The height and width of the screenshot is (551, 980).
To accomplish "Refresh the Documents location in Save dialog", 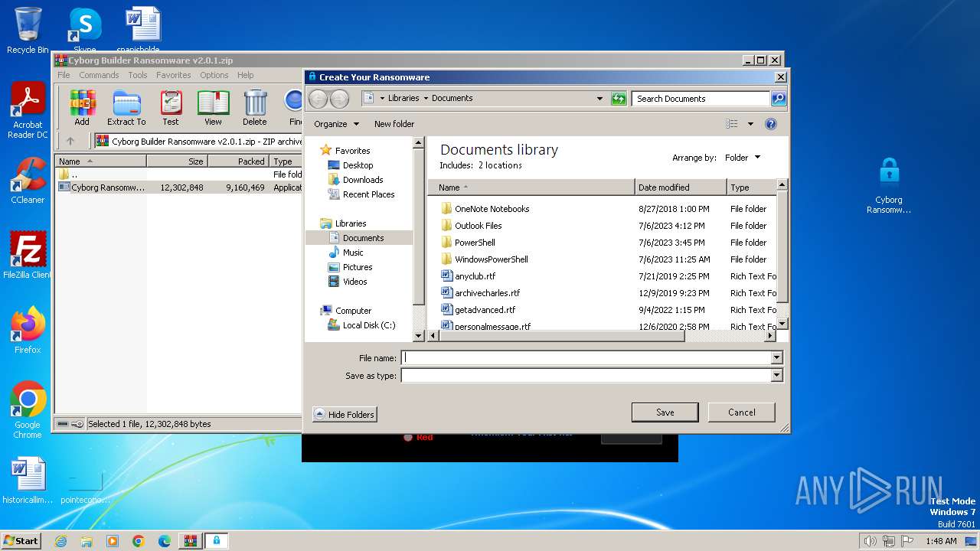I will [x=619, y=98].
